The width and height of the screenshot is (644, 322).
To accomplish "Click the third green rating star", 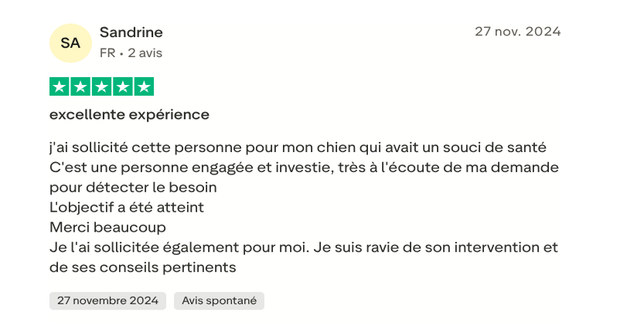I will [x=101, y=86].
